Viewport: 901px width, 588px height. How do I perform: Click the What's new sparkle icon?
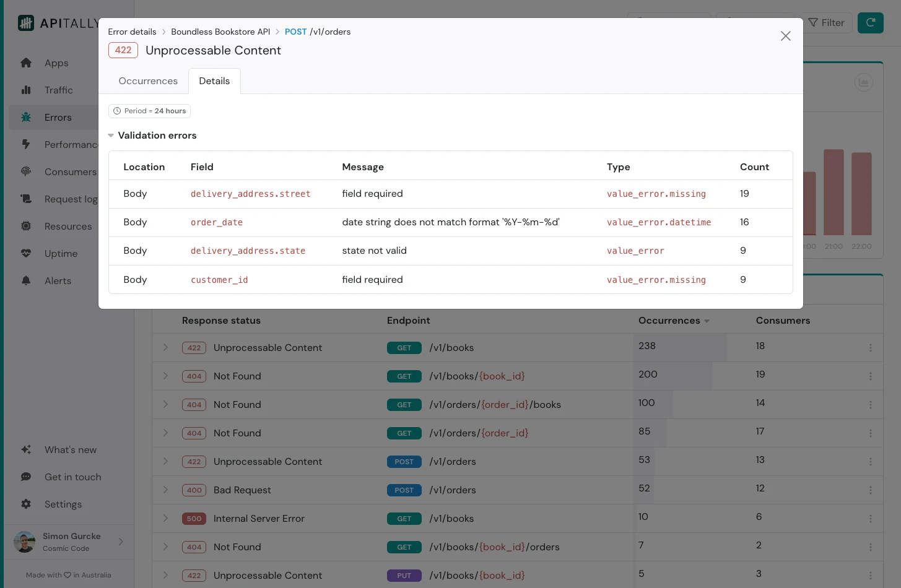click(26, 449)
